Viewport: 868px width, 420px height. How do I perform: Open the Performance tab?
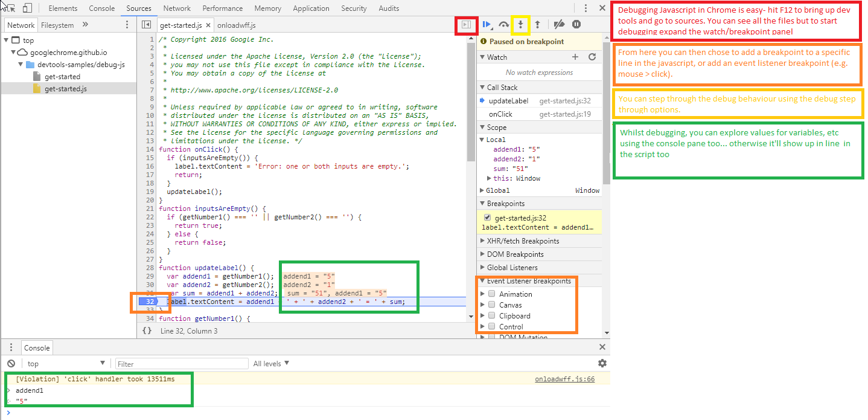tap(223, 8)
